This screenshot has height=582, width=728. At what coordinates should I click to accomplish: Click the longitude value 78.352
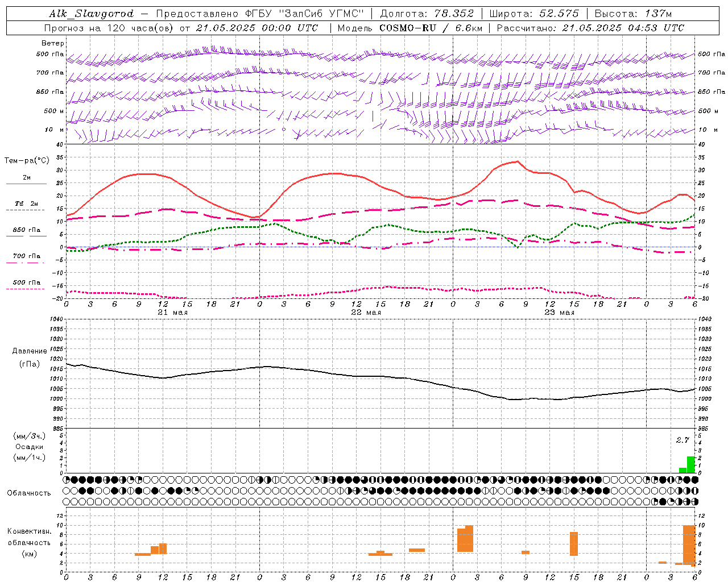(x=454, y=14)
